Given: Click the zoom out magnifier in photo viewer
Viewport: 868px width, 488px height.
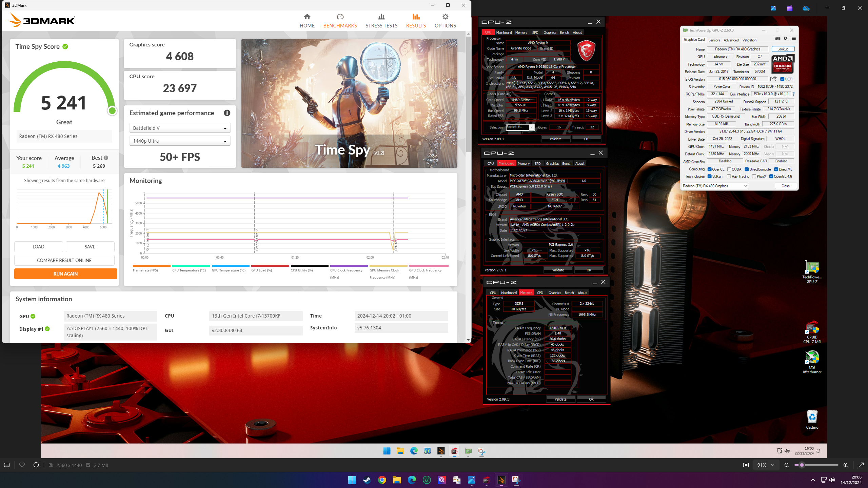Looking at the screenshot, I should [787, 465].
